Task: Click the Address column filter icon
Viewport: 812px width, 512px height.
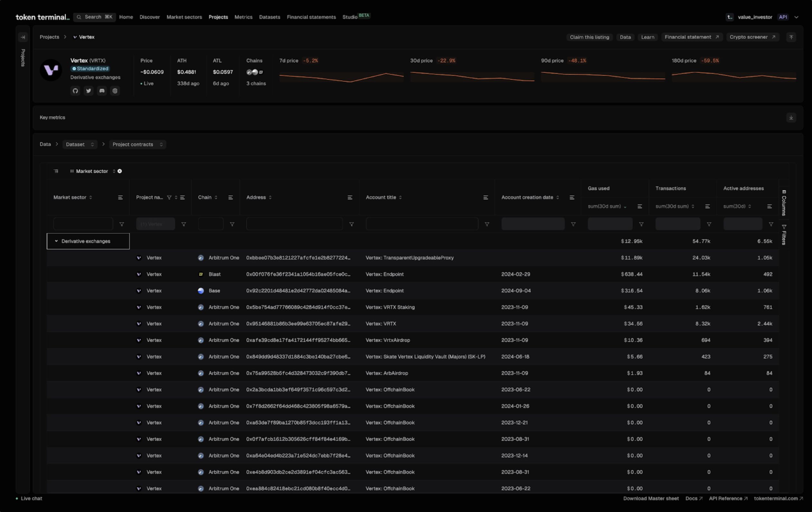Action: pyautogui.click(x=351, y=224)
